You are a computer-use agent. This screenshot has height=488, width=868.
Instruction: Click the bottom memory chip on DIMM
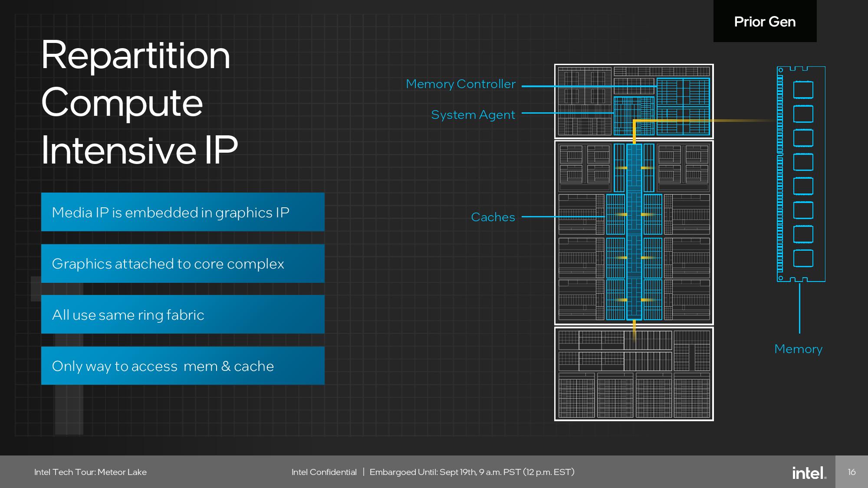point(803,259)
